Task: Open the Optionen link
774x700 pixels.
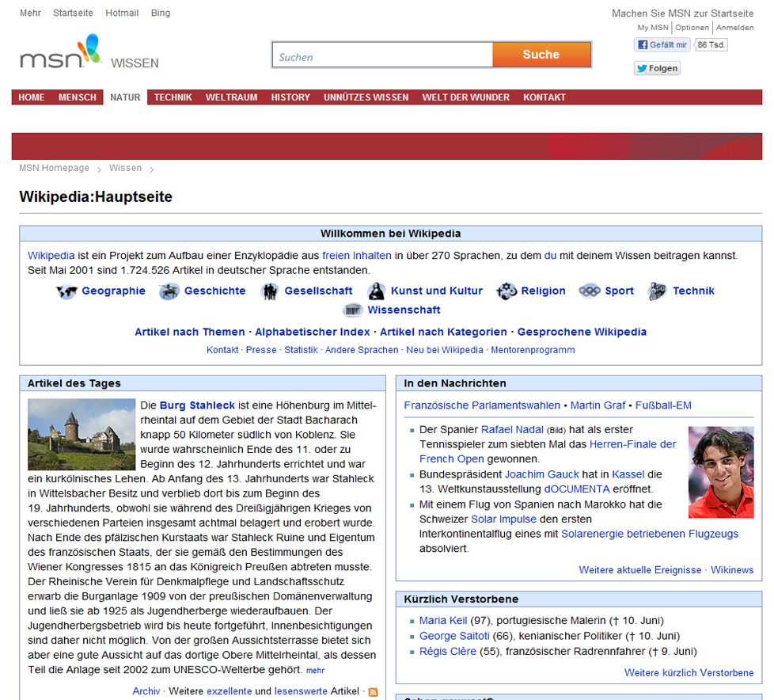Action: tap(692, 28)
